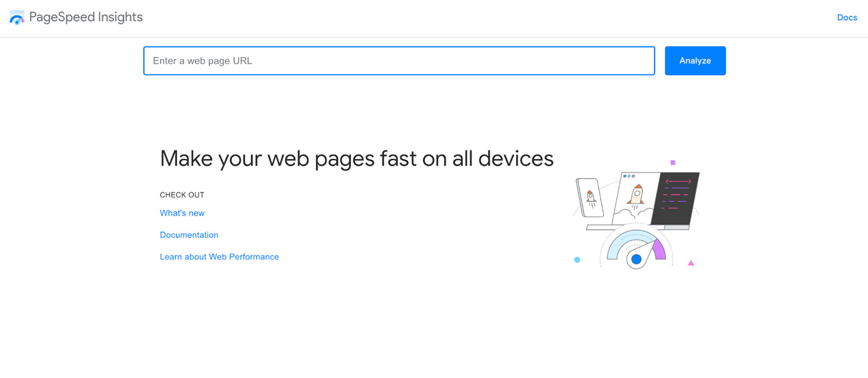Open the Documentation link

pos(189,235)
